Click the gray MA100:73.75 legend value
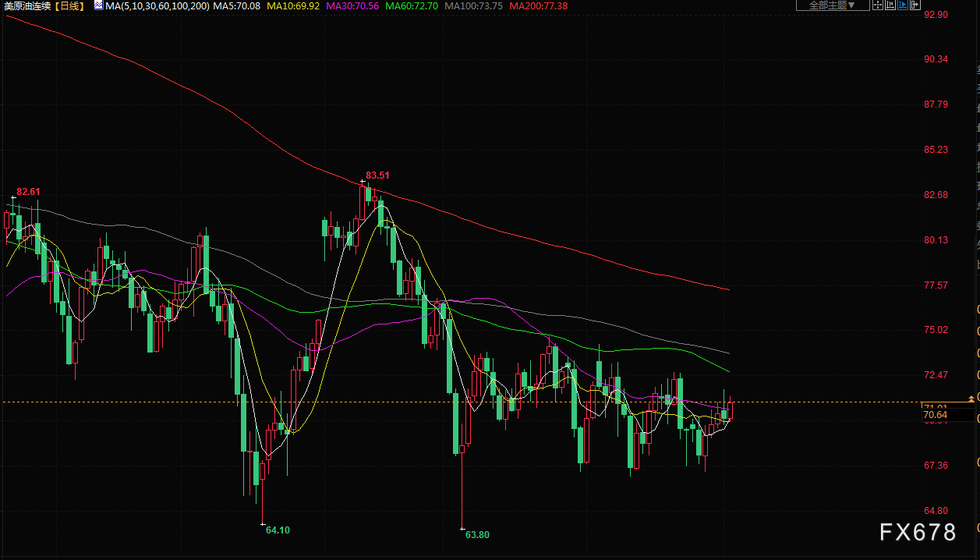This screenshot has height=560, width=980. [473, 6]
